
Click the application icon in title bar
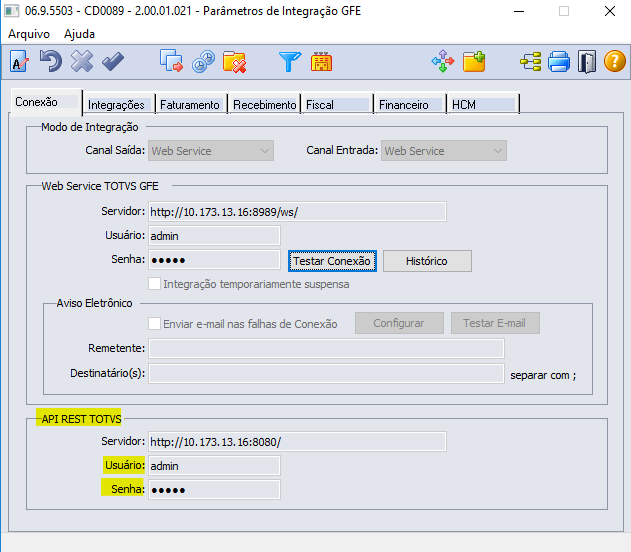tap(11, 11)
